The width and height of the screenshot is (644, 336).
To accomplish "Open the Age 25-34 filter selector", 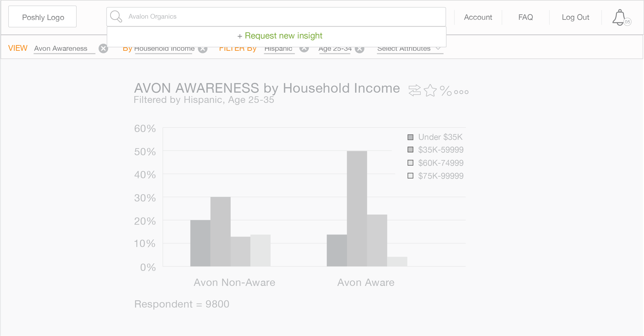I will click(335, 49).
